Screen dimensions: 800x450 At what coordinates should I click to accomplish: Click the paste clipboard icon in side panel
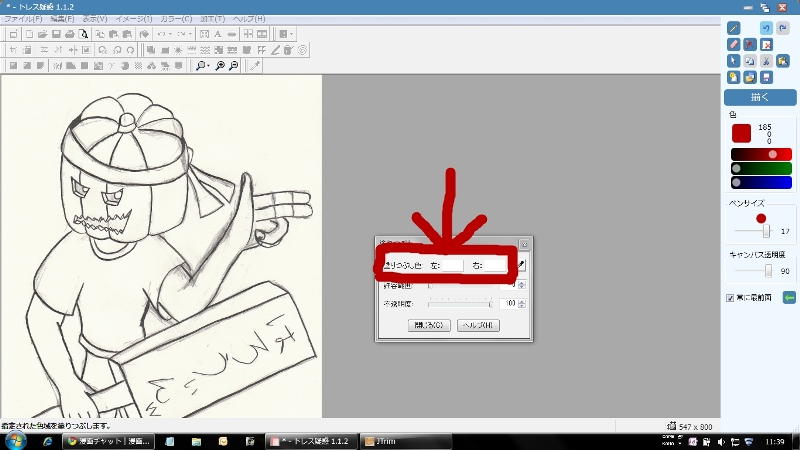783,61
